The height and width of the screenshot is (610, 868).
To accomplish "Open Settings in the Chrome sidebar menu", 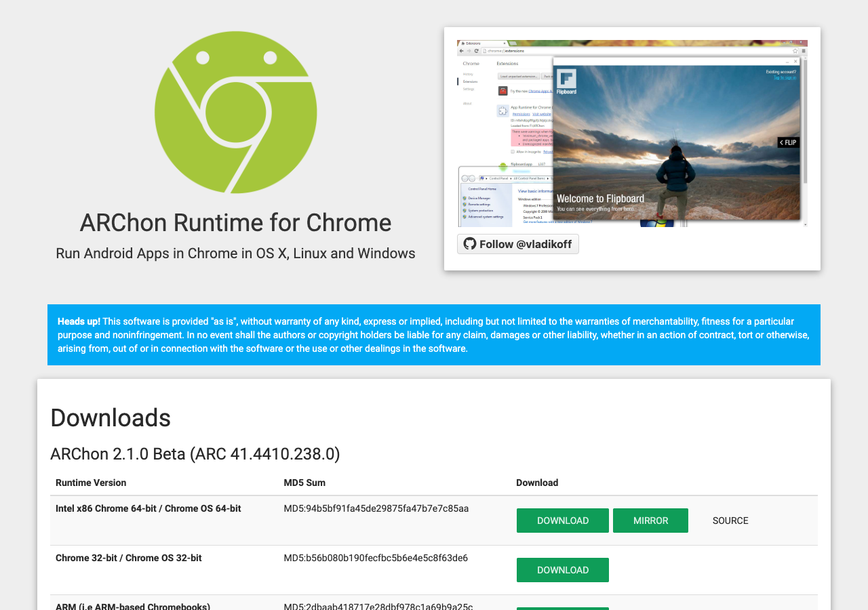I will (x=468, y=89).
